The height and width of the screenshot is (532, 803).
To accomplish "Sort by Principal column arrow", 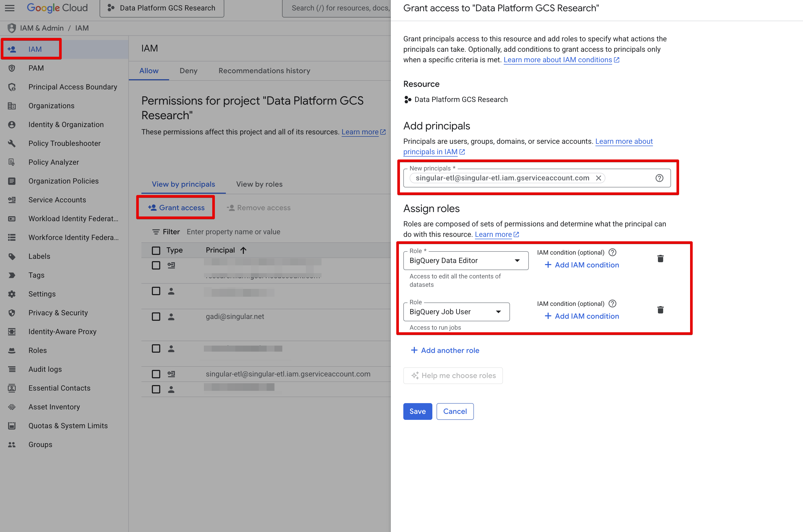I will 243,250.
